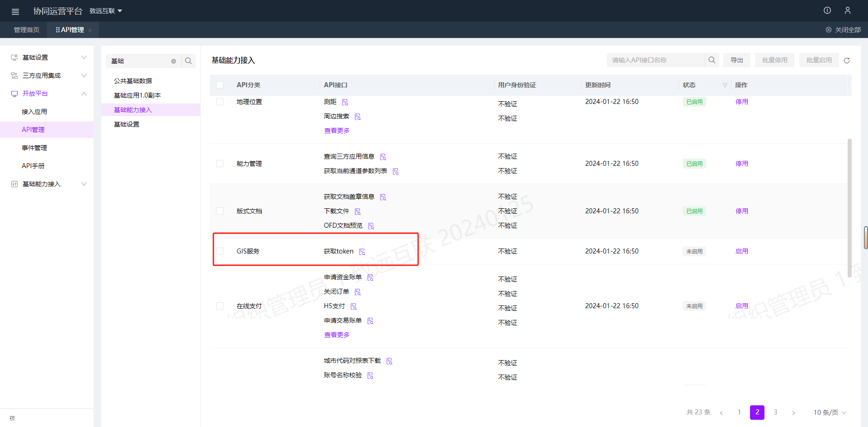The height and width of the screenshot is (427, 868).
Task: Open 事件管理 in the sidebar
Action: click(34, 148)
